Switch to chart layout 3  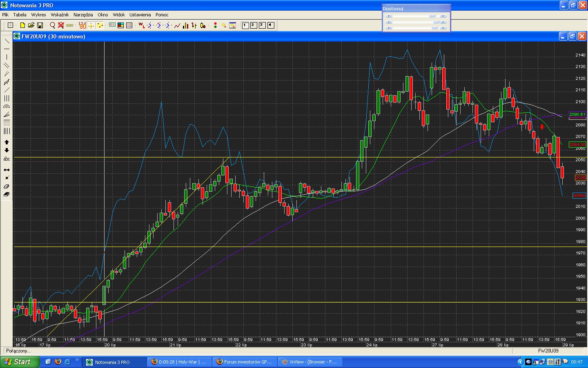coord(262,25)
